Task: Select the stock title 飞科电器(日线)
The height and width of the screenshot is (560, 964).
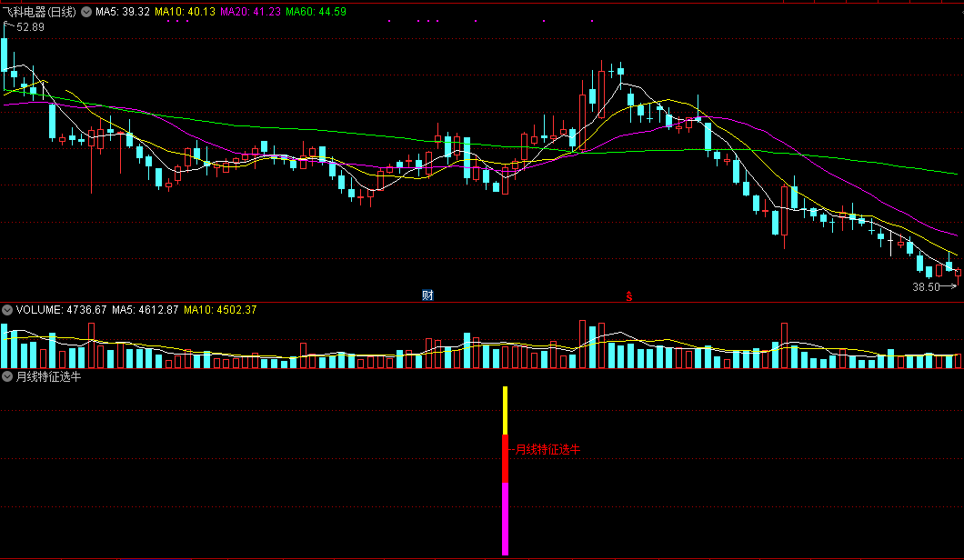Action: click(x=39, y=12)
